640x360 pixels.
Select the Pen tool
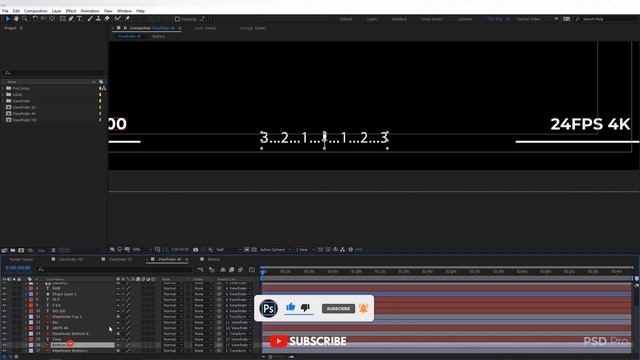71,19
